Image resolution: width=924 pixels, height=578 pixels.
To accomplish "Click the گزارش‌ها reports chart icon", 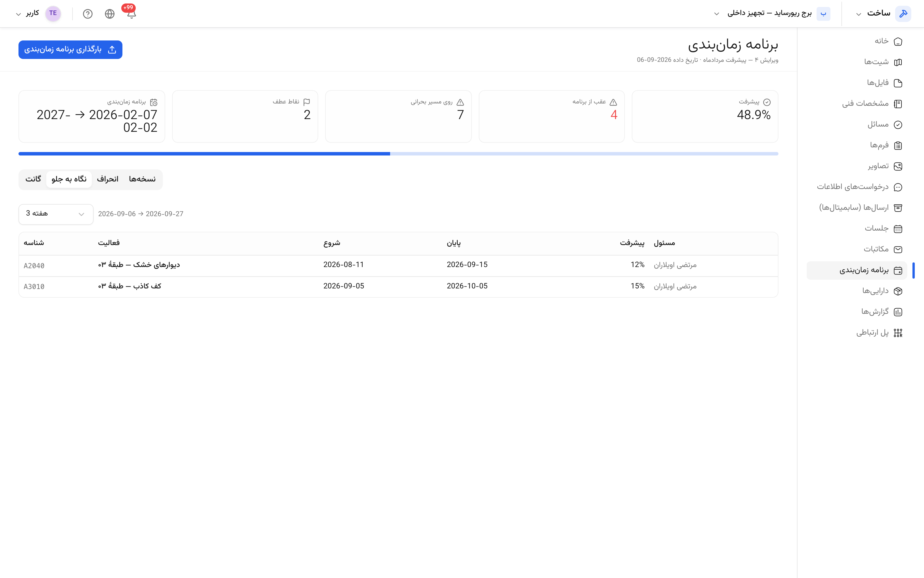I will 898,312.
